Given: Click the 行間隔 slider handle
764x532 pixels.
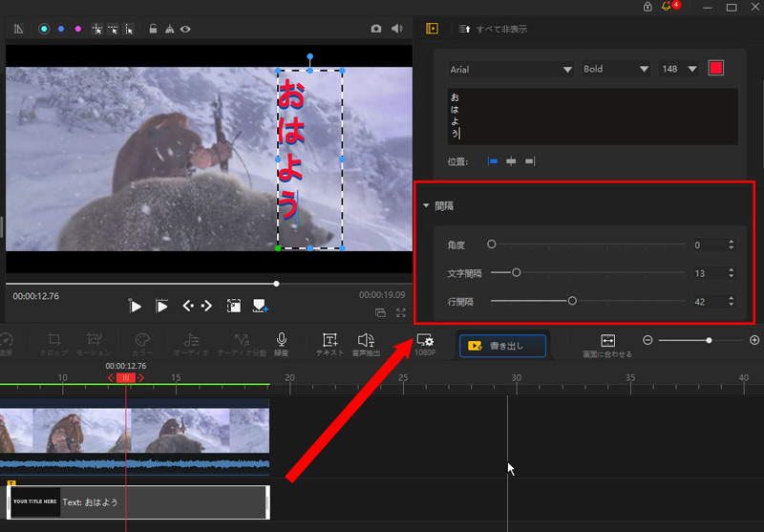Looking at the screenshot, I should 572,301.
